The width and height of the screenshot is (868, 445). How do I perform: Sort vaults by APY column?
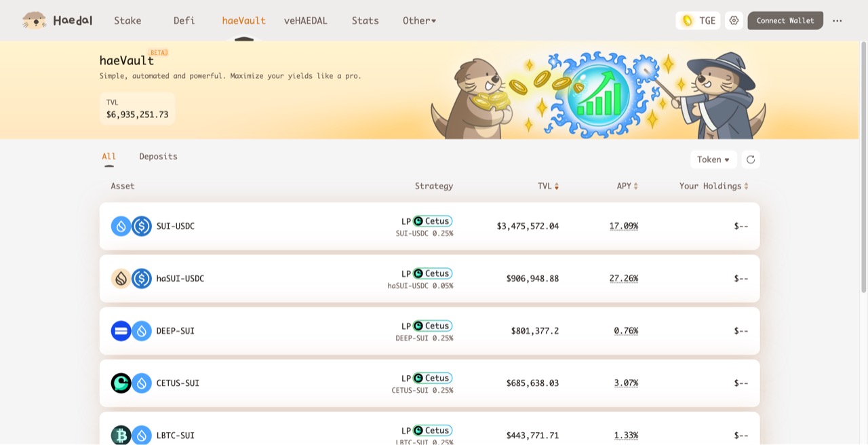tap(627, 186)
